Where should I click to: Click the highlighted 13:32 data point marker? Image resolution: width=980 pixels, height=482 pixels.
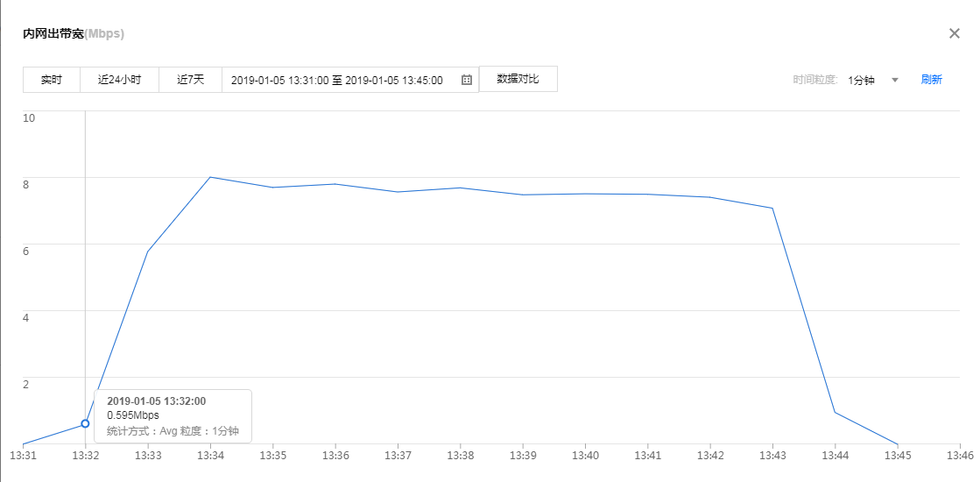(x=85, y=423)
